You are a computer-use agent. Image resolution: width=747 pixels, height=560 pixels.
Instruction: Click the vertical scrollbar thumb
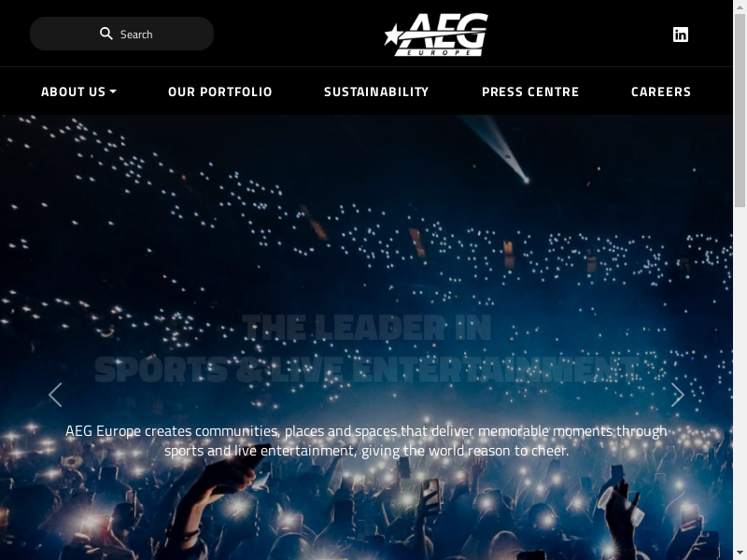(740, 110)
